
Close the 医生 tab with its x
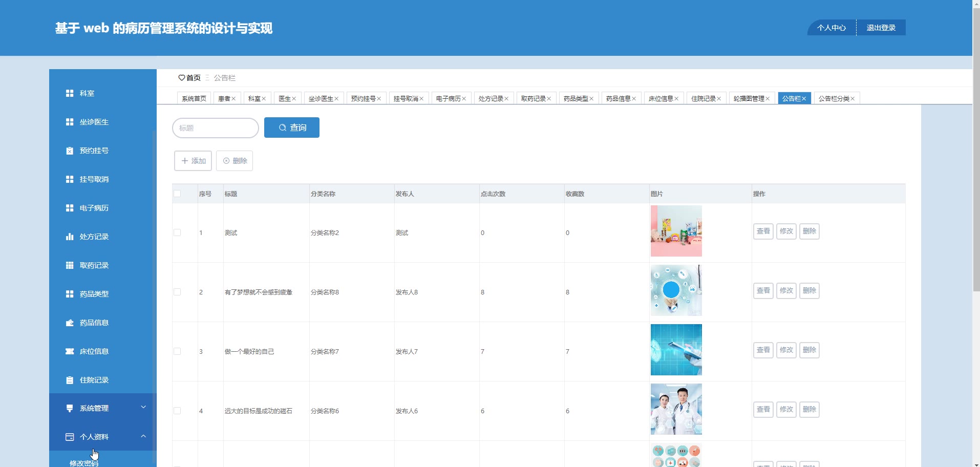coord(294,99)
